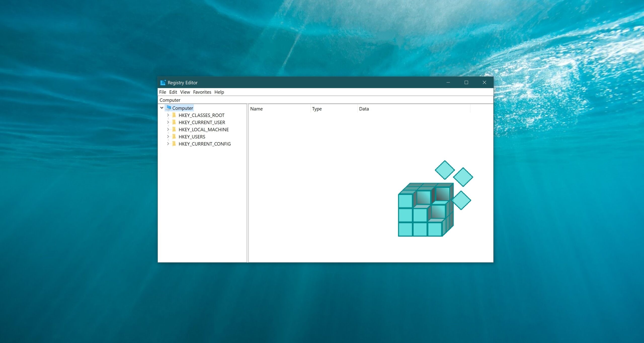Select HKEY_LOCAL_MACHINE label in tree
Screen dimensions: 644x343
[x=204, y=130]
